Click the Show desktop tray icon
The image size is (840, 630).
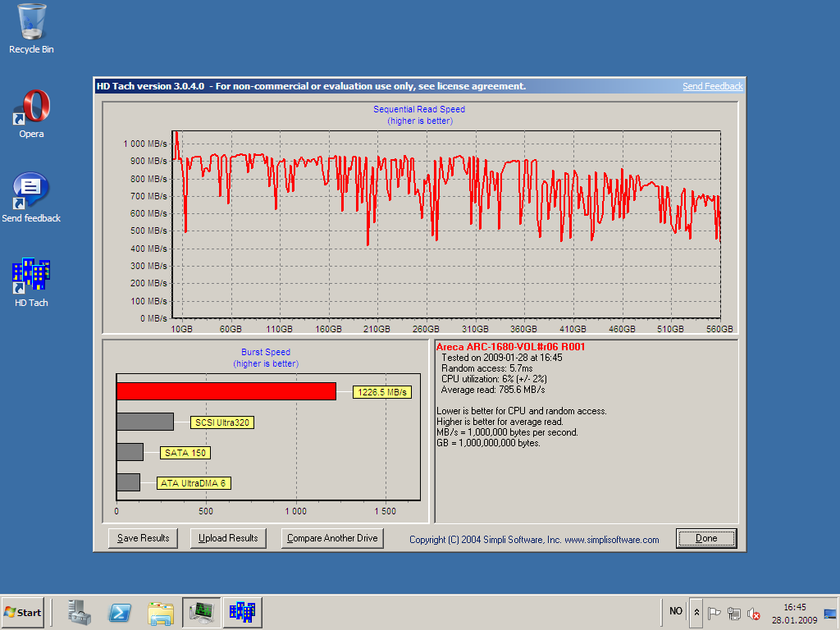point(830,614)
